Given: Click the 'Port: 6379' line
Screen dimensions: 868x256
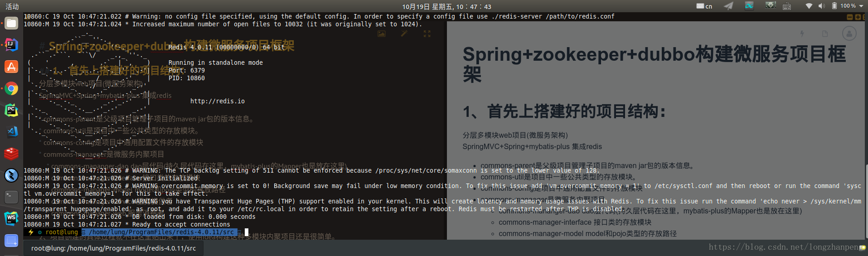Looking at the screenshot, I should [x=187, y=70].
